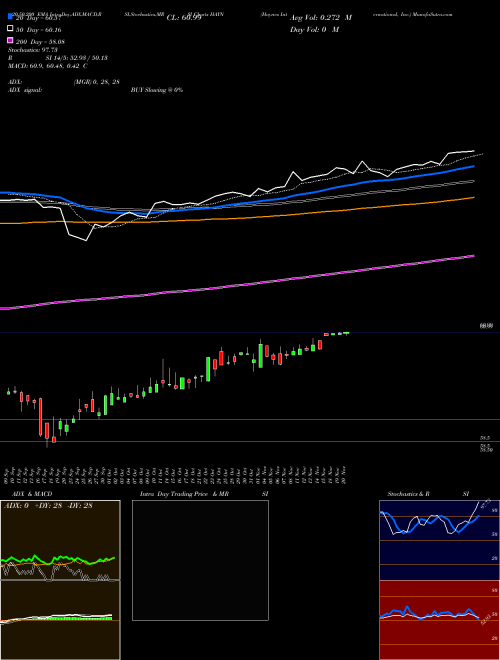Viewport: 500px width, 660px height.
Task: Click the ADX indicator chart panel
Action: 60,540
